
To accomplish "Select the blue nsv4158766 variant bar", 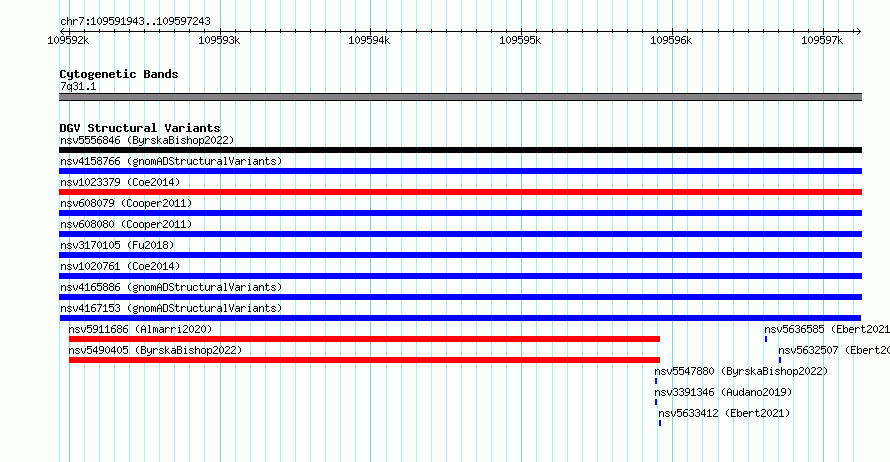I will point(460,171).
